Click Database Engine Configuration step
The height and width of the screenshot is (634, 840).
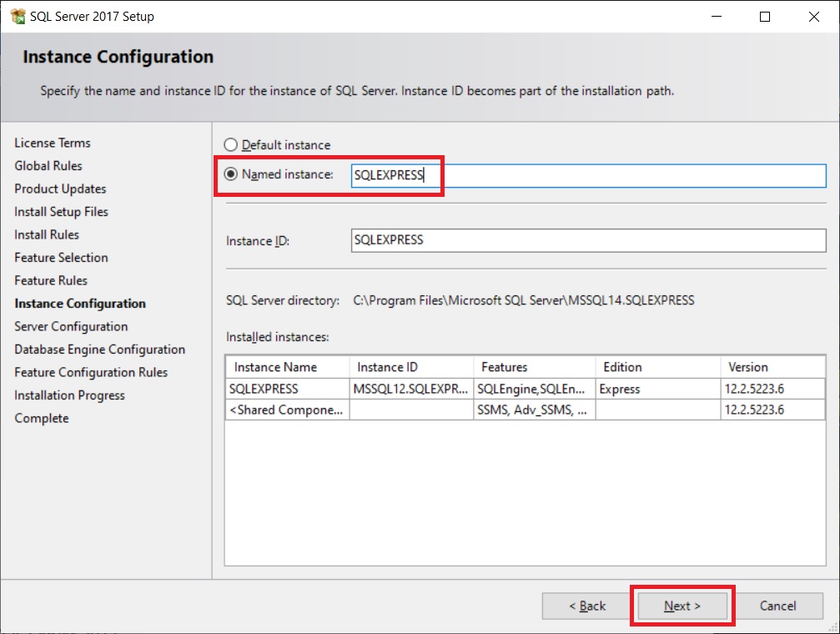click(99, 350)
